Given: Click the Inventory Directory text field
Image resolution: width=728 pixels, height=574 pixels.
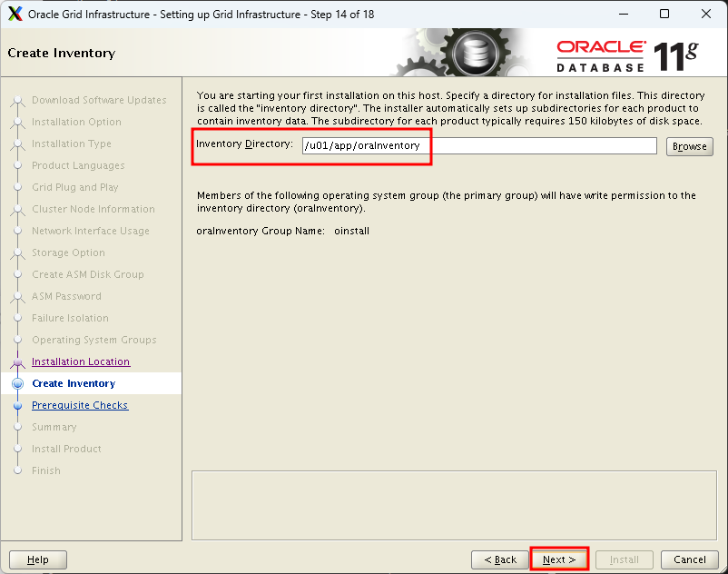Looking at the screenshot, I should click(x=479, y=146).
